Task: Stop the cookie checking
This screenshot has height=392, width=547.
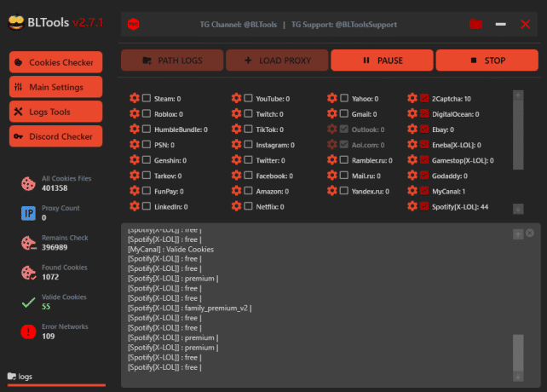Action: (x=487, y=61)
